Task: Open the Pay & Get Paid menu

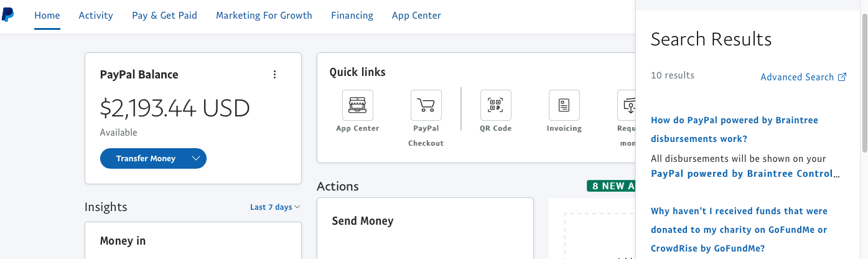Action: (x=164, y=16)
